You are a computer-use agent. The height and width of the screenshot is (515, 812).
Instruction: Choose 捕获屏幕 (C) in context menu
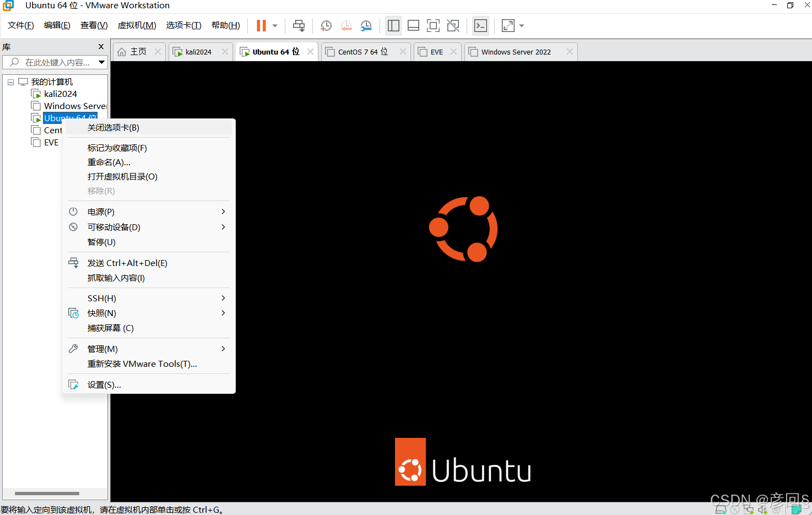[x=148, y=328]
